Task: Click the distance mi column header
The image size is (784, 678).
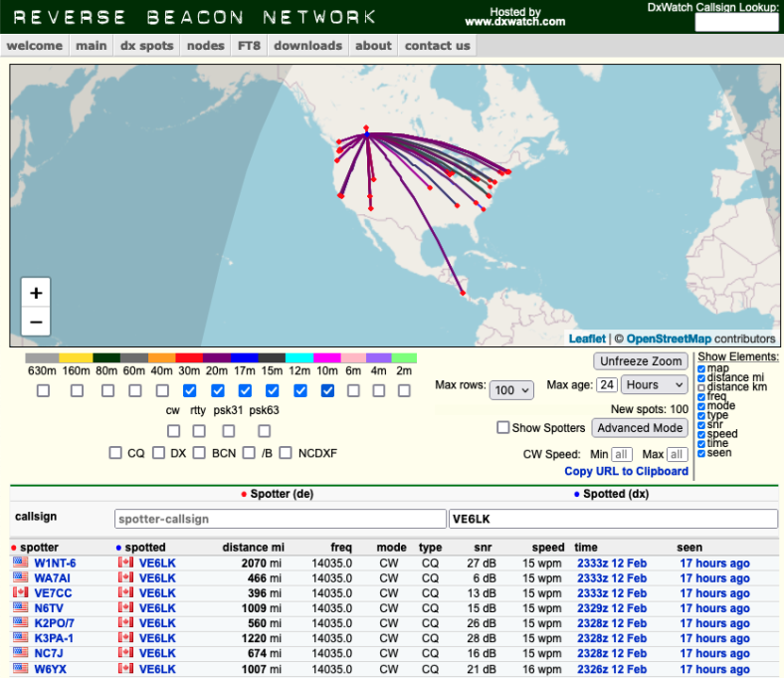Action: pyautogui.click(x=253, y=547)
